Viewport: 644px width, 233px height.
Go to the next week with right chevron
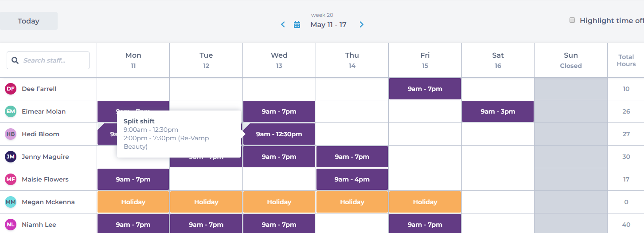tap(362, 24)
